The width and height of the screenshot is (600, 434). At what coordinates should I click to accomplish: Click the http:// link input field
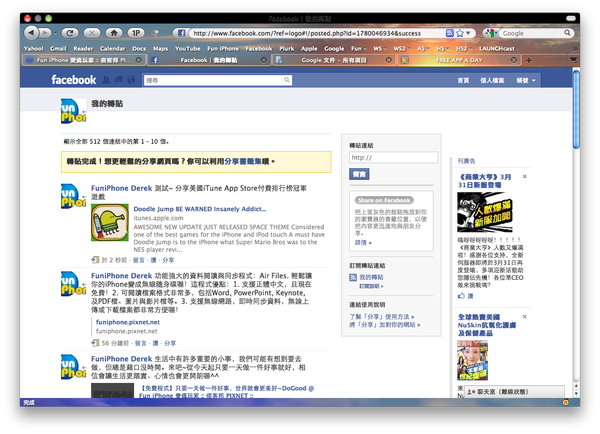(394, 157)
